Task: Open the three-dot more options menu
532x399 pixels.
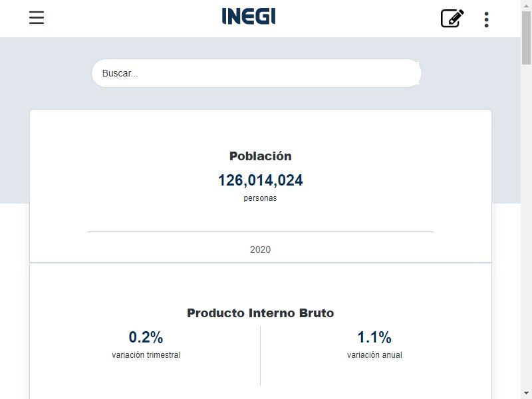Action: [486, 20]
